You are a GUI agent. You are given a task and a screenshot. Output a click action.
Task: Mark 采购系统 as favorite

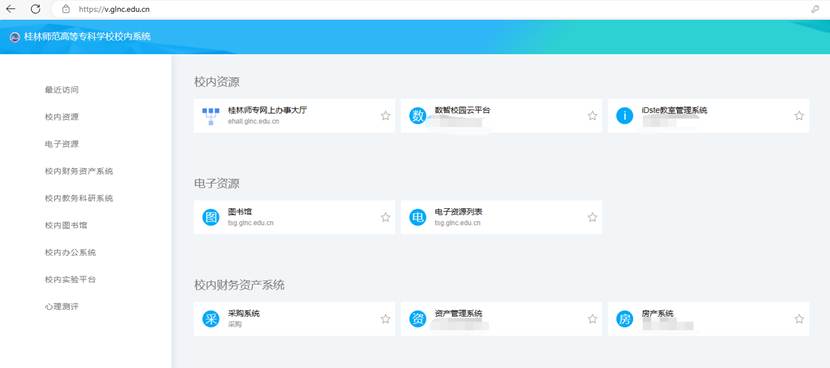click(385, 319)
